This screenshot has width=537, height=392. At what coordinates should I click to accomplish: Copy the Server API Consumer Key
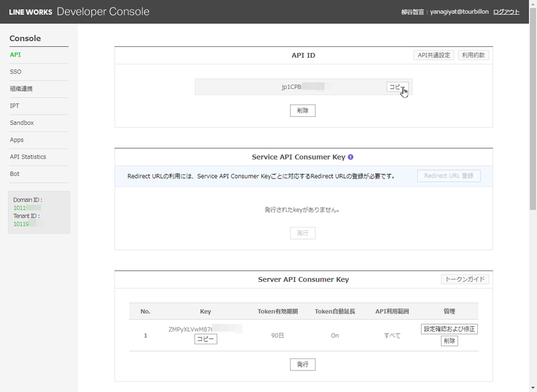pyautogui.click(x=205, y=339)
